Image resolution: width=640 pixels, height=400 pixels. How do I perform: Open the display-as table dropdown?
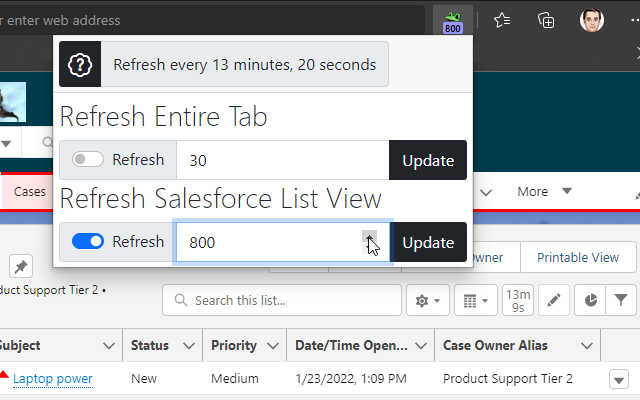pos(474,299)
